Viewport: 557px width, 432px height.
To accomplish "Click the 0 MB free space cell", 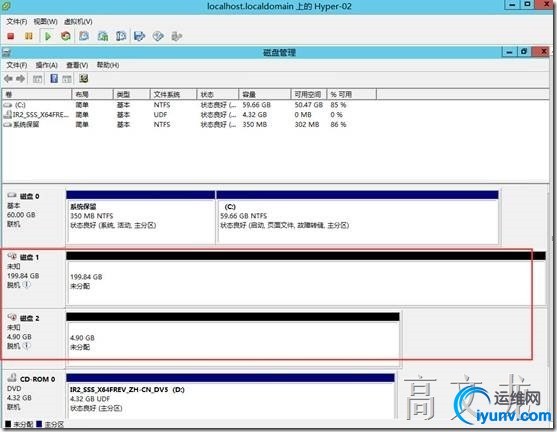I will (303, 115).
